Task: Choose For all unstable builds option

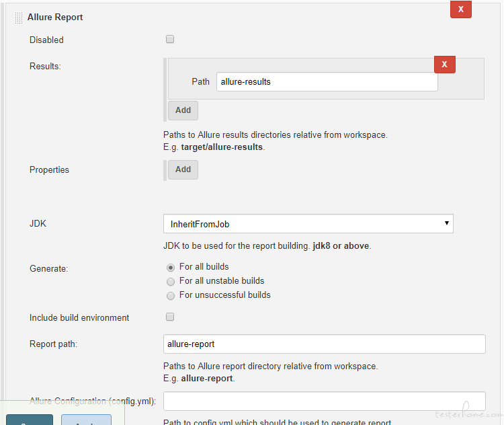Action: pyautogui.click(x=171, y=282)
